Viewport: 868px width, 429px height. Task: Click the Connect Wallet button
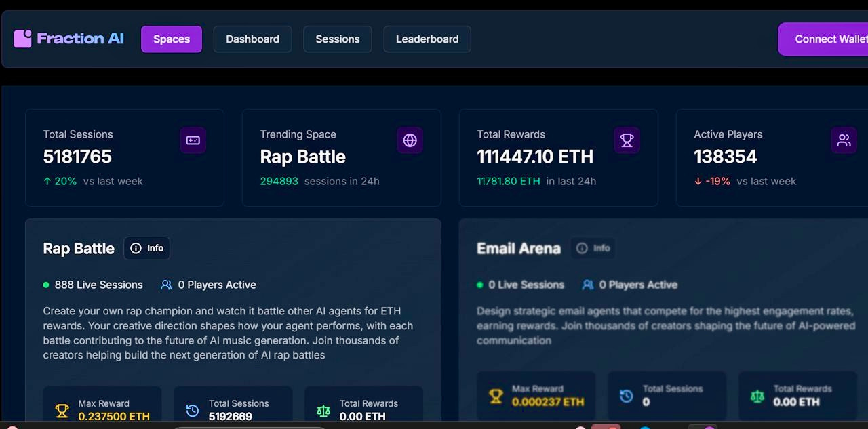tap(823, 39)
